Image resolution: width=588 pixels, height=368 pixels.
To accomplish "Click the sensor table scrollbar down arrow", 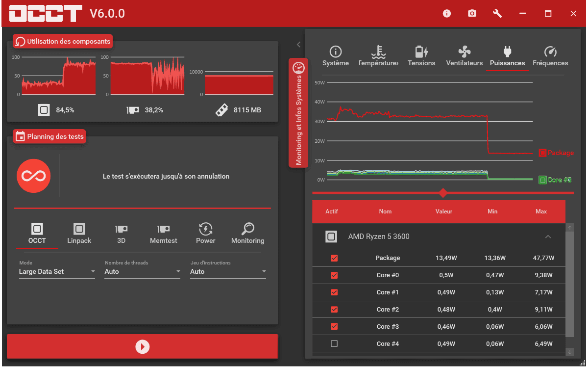I will tap(569, 352).
